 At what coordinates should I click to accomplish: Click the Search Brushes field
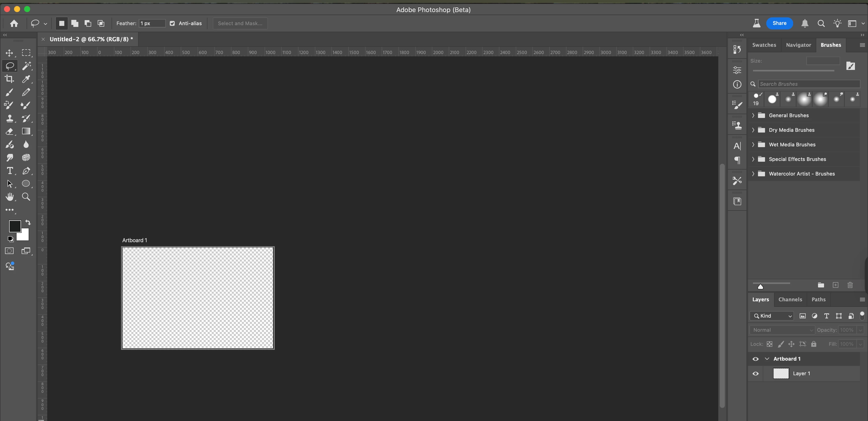809,84
